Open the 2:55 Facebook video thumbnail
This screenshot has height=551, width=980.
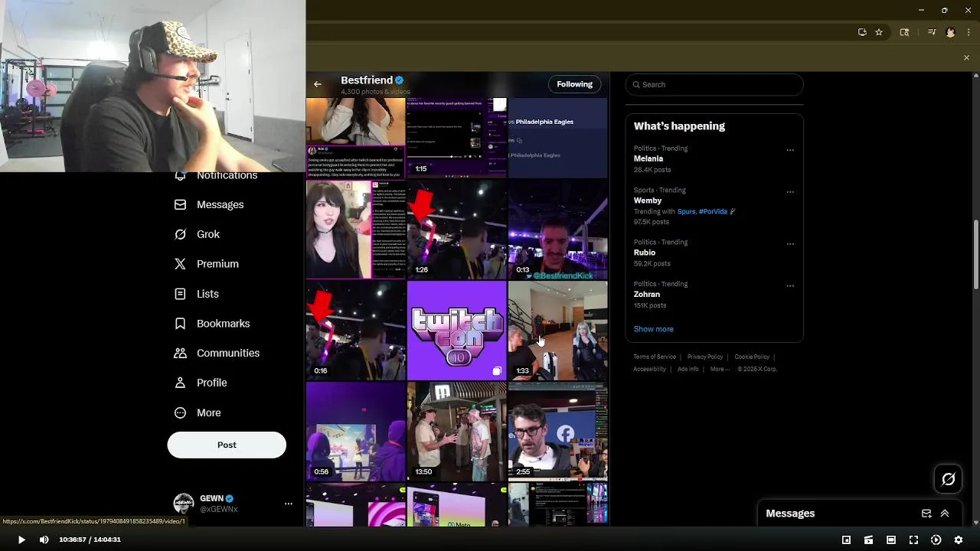(558, 432)
